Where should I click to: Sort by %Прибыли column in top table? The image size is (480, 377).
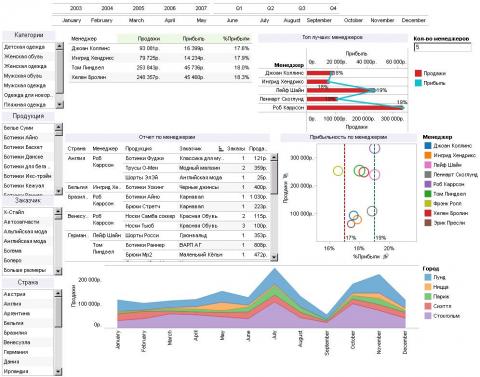click(x=236, y=39)
